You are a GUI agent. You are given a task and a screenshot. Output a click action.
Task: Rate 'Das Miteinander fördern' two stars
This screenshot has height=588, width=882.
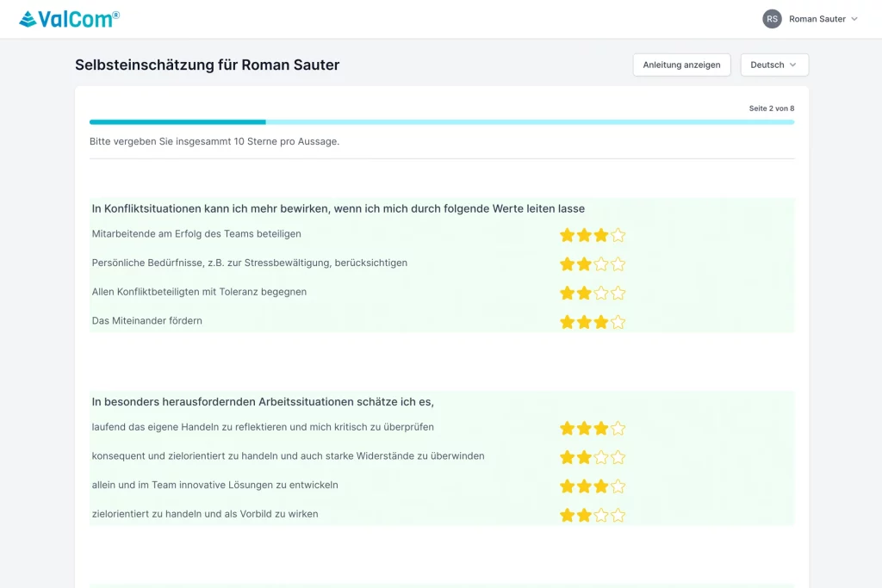584,322
